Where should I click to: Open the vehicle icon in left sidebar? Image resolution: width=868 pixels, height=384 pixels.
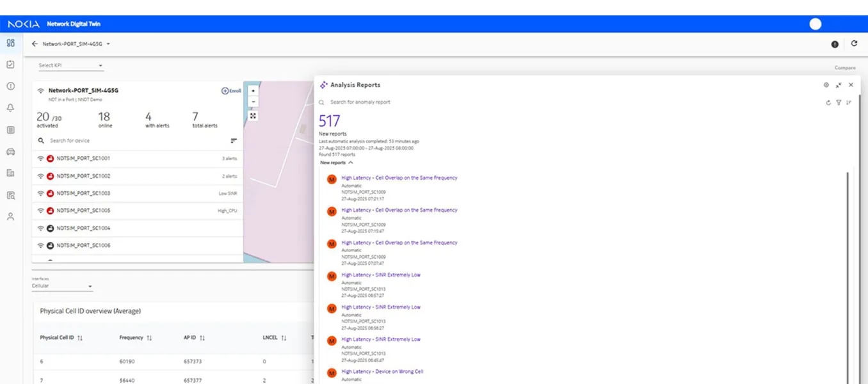10,152
